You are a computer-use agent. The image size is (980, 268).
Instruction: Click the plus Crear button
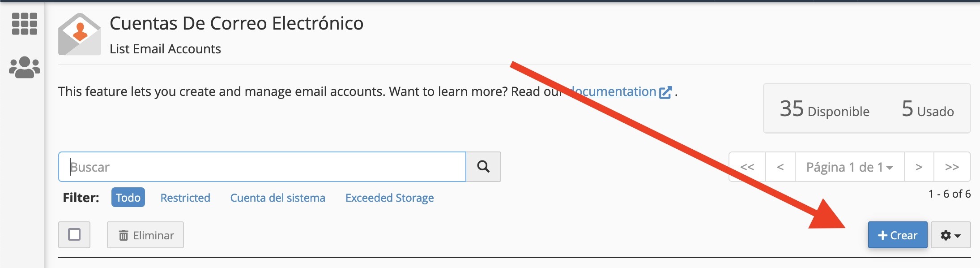point(898,235)
